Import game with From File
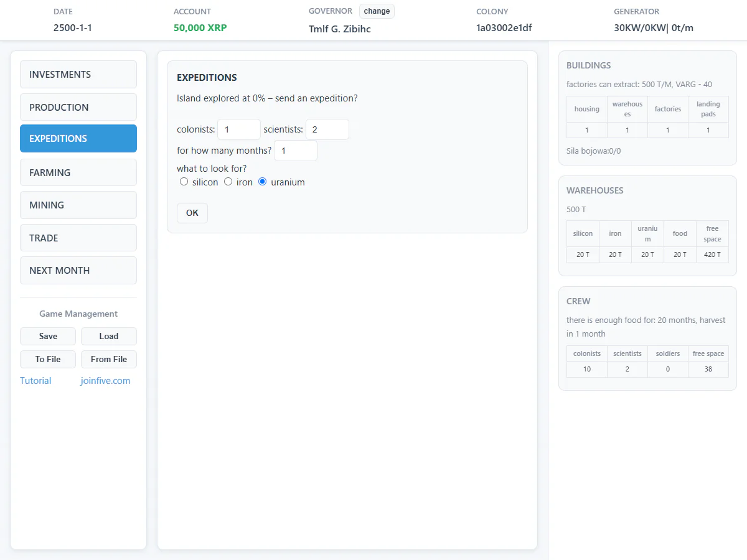The height and width of the screenshot is (560, 747). [109, 359]
